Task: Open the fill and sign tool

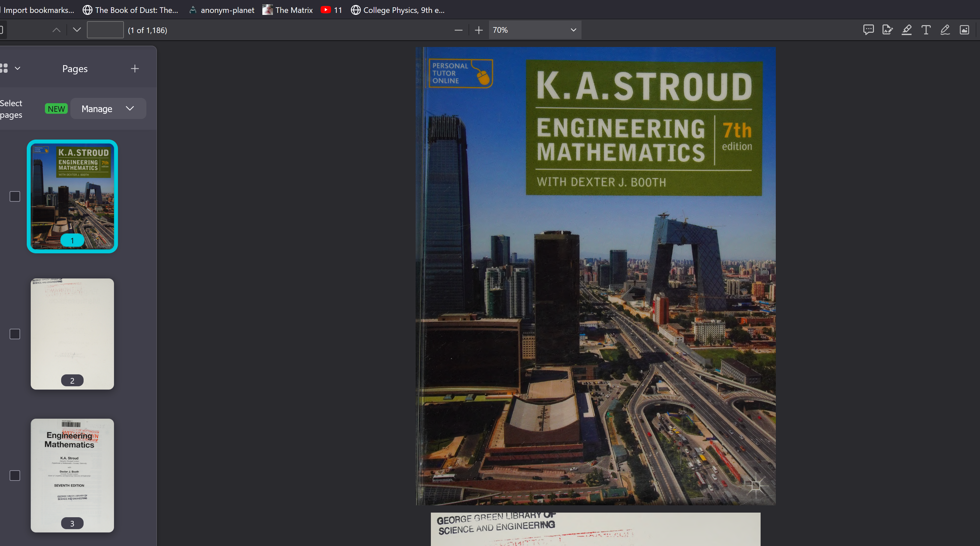Action: [887, 30]
